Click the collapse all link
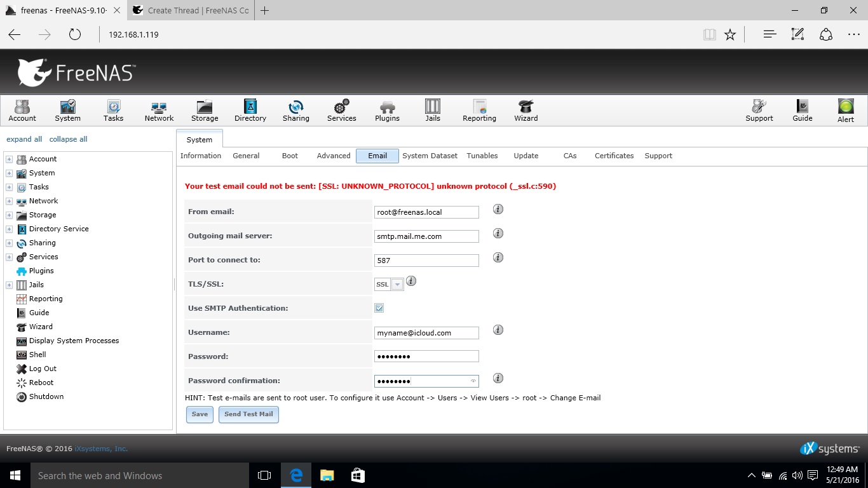The width and height of the screenshot is (868, 488). pyautogui.click(x=68, y=139)
